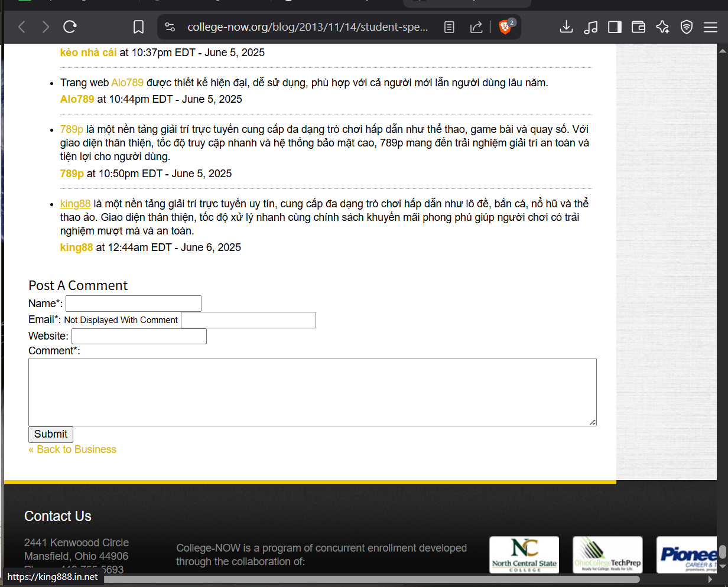Click the 10:44pm EDT - June 5, 2025 timestamp

(175, 99)
